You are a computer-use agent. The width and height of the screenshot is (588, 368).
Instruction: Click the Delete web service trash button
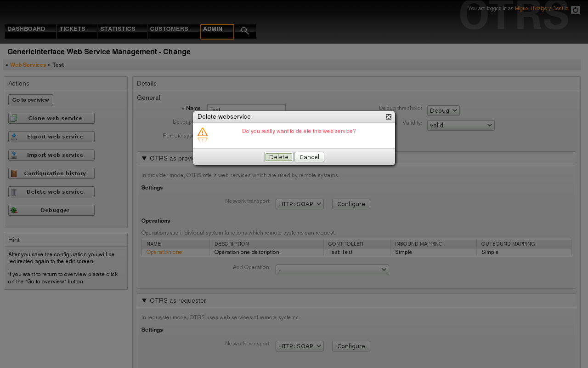[51, 192]
